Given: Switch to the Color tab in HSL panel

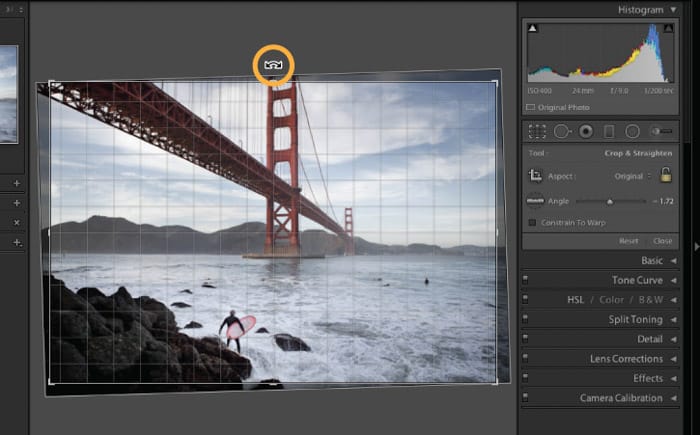Looking at the screenshot, I should click(611, 300).
